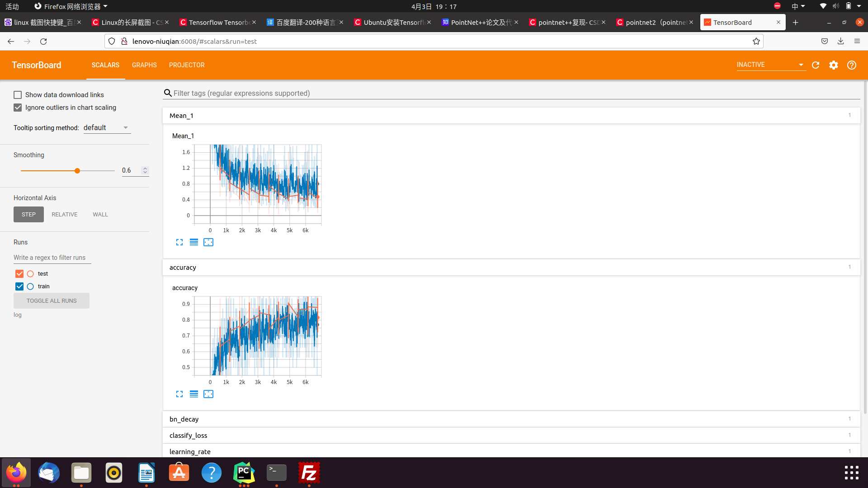
Task: Open TensorBoard help icon
Action: pyautogui.click(x=852, y=65)
